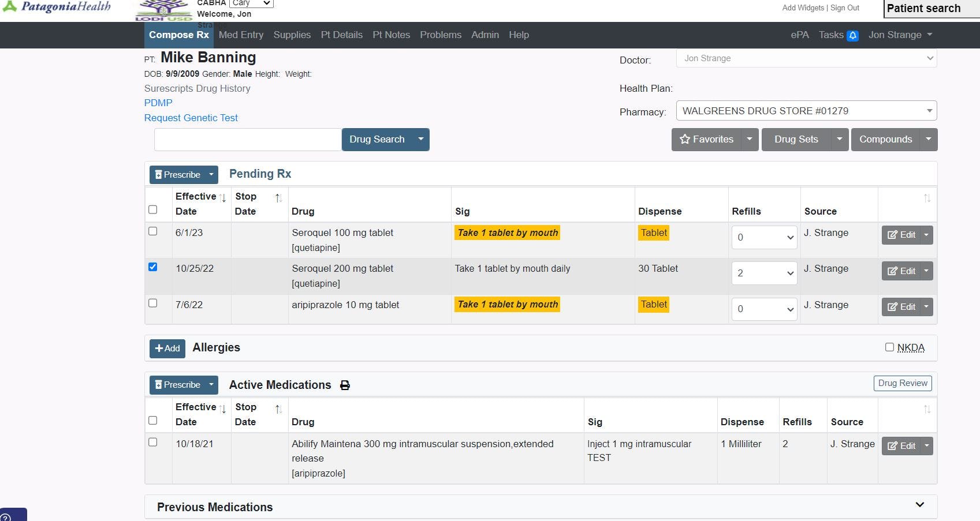Check the Seroquel 100 mg row checkbox
Viewport: 980px width, 521px height.
[153, 231]
